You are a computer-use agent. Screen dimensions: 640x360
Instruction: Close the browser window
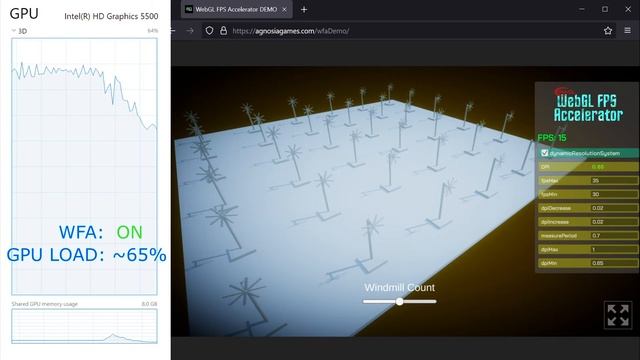tap(628, 9)
